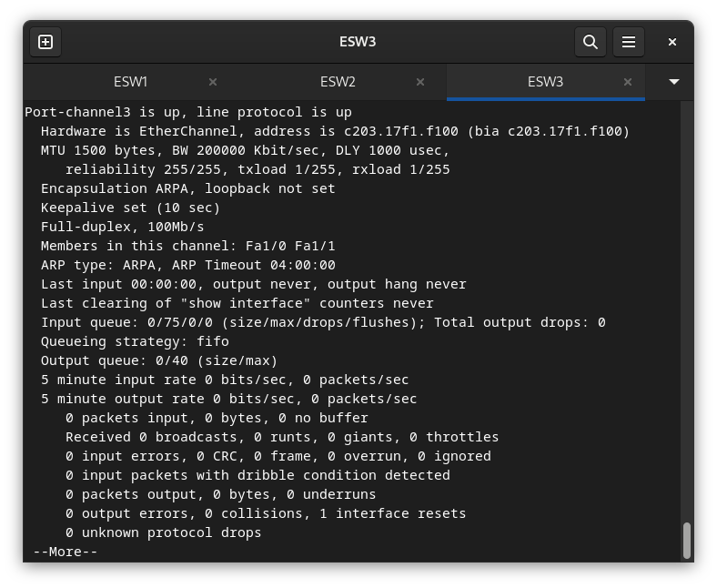The width and height of the screenshot is (717, 588).
Task: Close the ESW1 tab
Action: (213, 82)
